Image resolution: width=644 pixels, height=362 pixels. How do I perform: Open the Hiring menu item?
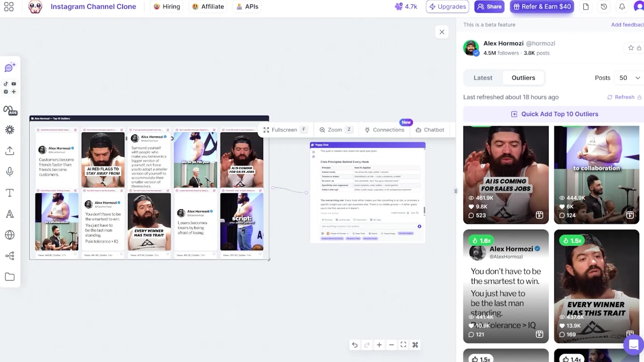pyautogui.click(x=167, y=7)
